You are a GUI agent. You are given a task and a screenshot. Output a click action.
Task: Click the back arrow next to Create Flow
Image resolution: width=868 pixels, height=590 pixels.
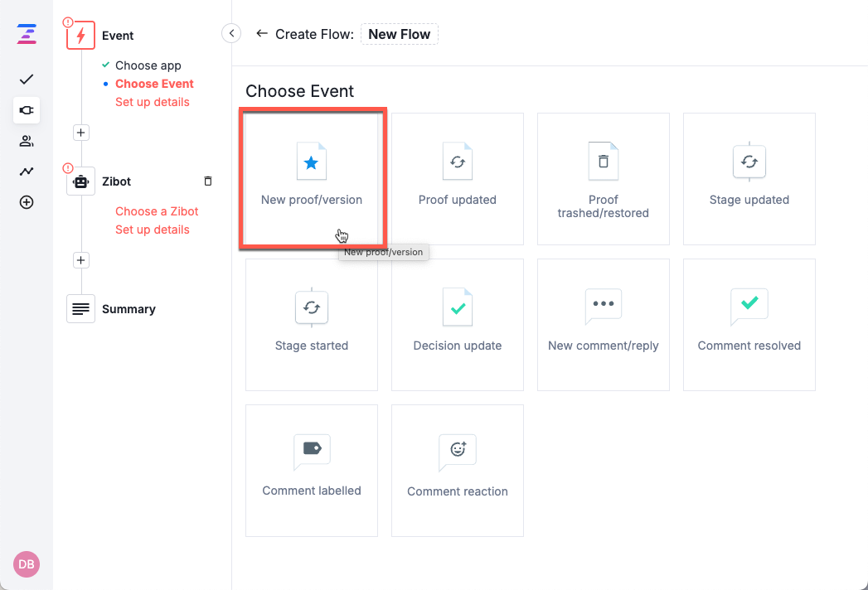[x=262, y=34]
